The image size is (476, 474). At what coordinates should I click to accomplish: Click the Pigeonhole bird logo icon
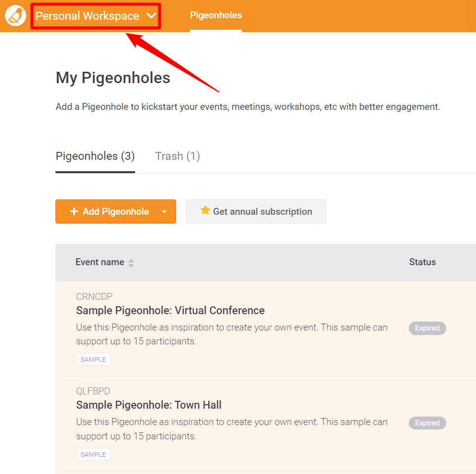[15, 16]
